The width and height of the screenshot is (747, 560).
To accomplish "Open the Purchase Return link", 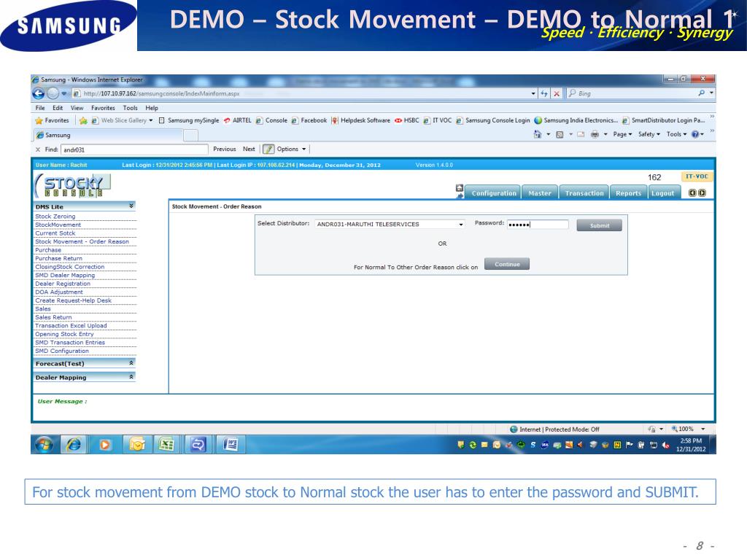I will click(x=58, y=259).
